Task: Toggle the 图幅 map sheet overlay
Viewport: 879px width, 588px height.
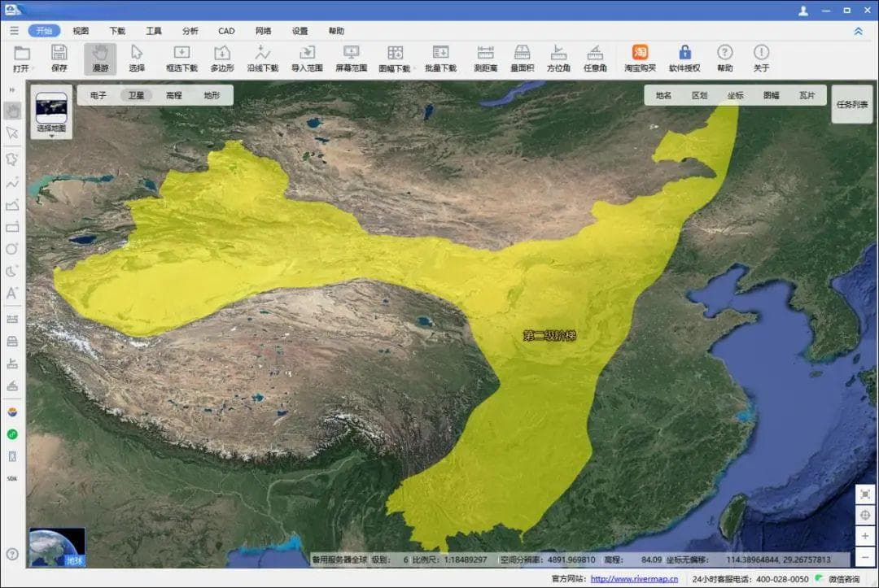Action: point(772,96)
